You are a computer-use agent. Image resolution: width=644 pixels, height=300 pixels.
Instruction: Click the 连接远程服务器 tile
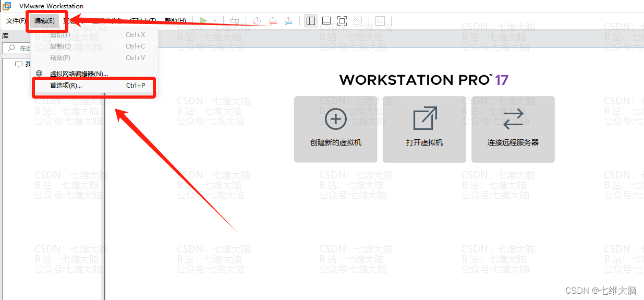[x=513, y=129]
